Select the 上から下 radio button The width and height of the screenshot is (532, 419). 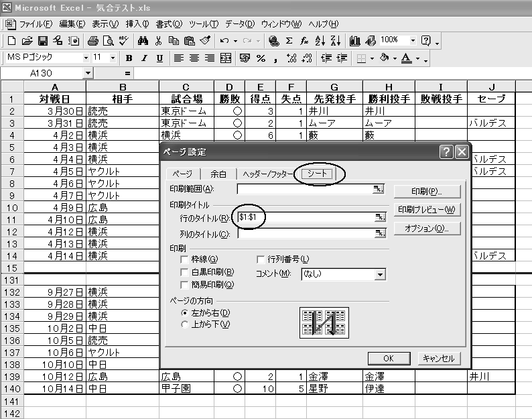click(186, 324)
